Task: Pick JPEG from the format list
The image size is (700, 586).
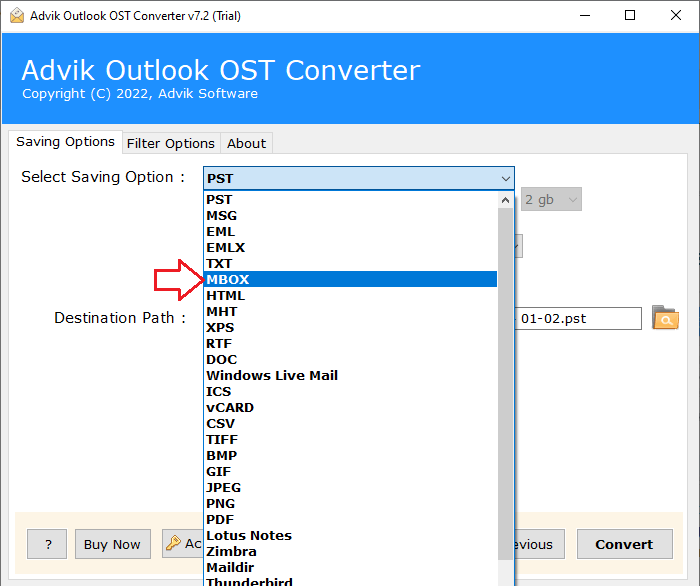Action: (350, 487)
